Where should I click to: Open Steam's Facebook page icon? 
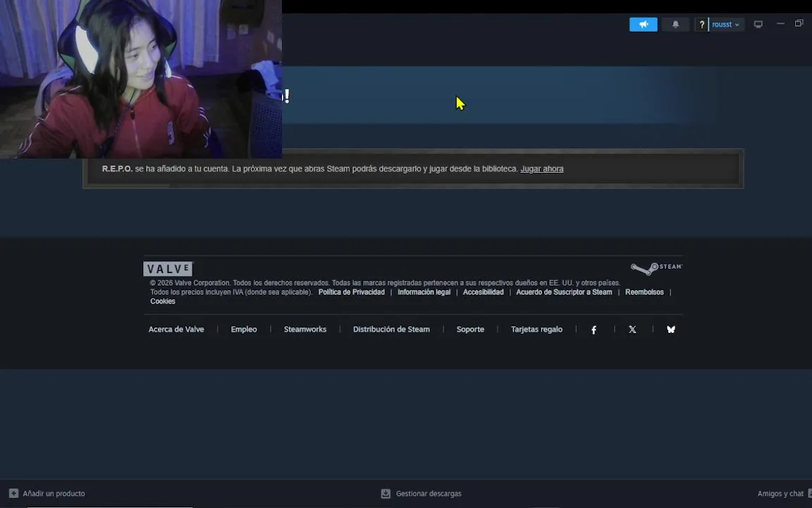594,329
